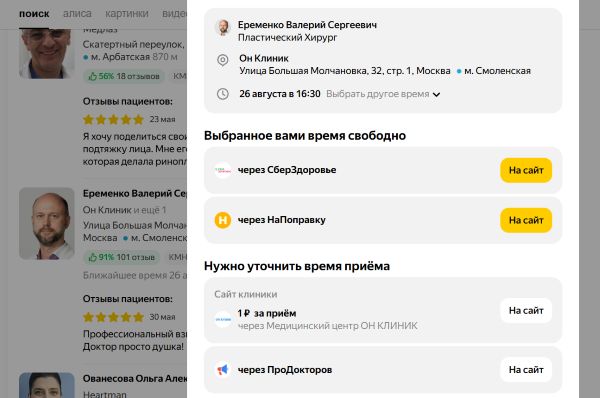Open Еременко Валерий name link in results
The width and height of the screenshot is (600, 398).
(x=135, y=193)
